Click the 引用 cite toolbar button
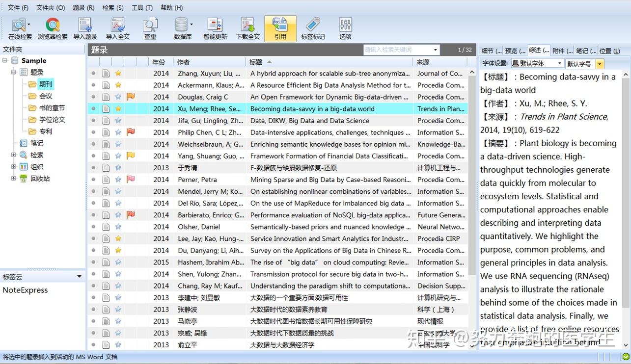The image size is (631, 364). click(280, 29)
